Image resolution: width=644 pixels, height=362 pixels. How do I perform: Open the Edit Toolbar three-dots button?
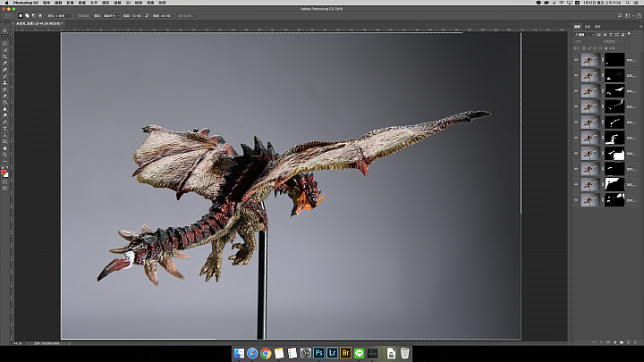point(5,161)
